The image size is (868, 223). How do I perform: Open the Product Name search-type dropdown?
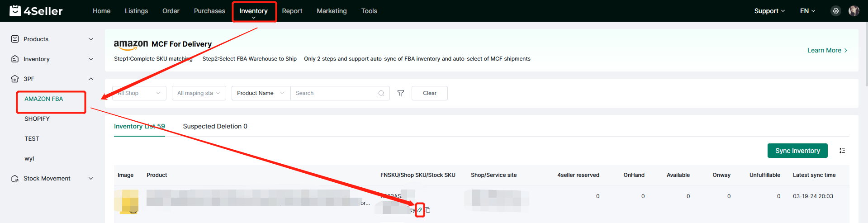pyautogui.click(x=261, y=93)
